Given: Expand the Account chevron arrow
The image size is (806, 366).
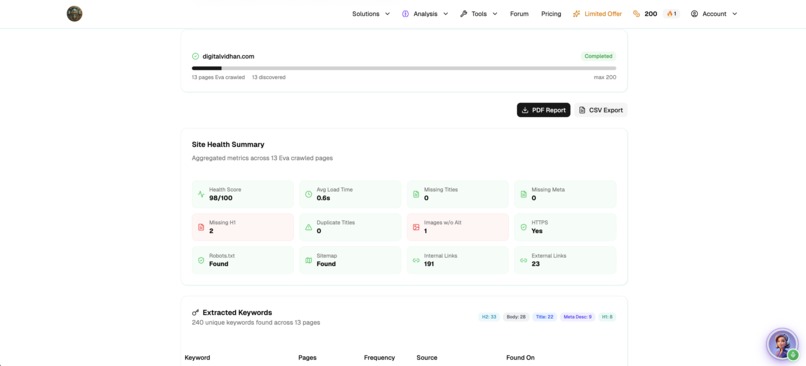Looking at the screenshot, I should point(735,14).
